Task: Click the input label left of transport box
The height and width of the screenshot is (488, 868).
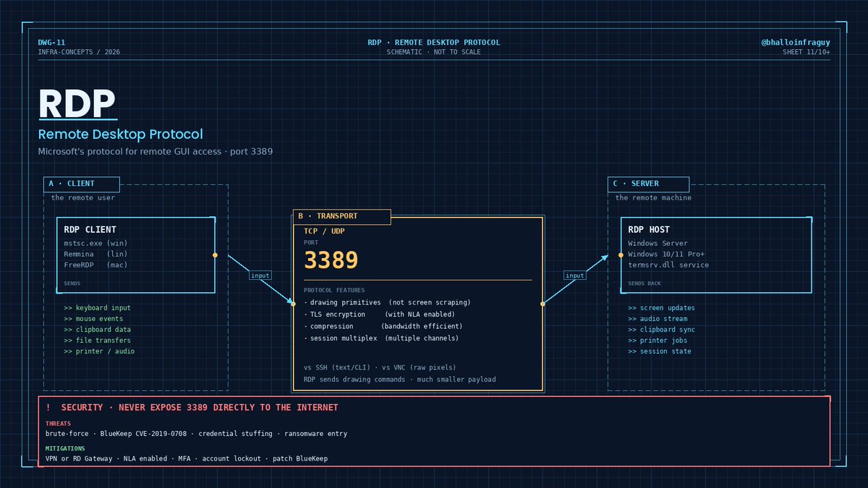Action: pos(260,275)
